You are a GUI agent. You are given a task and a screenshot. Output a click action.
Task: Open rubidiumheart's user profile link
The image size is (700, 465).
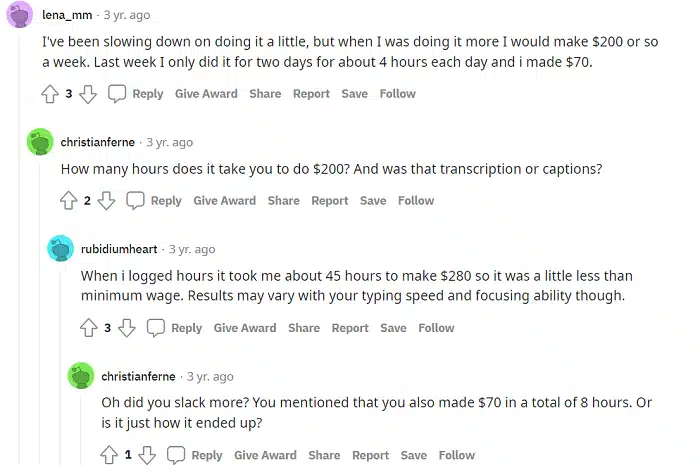(x=119, y=249)
